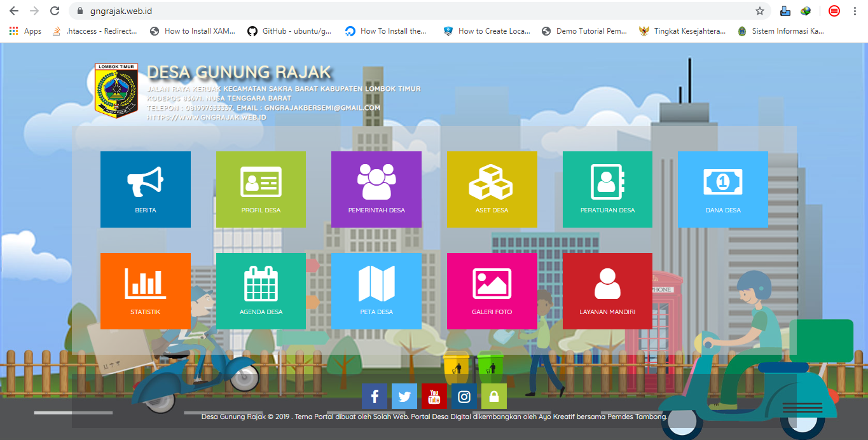Image resolution: width=868 pixels, height=440 pixels.
Task: Select the Pemerintah Desa tile
Action: 376,189
